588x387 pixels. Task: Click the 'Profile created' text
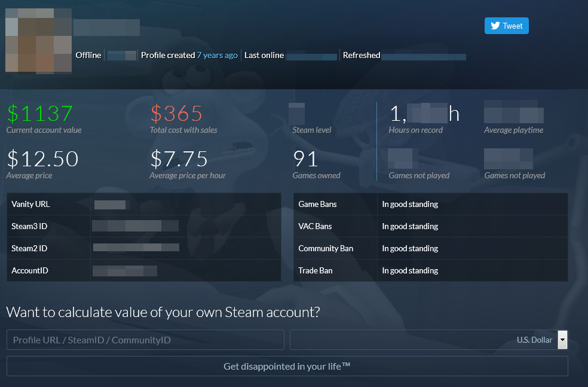tap(168, 55)
